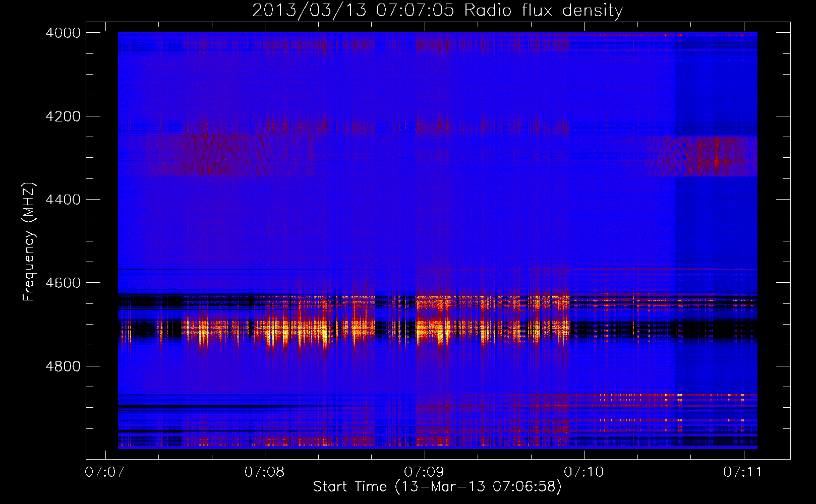
Task: Click the plot title "2013/03/13 07:07:05 Radio flux density"
Action: (x=437, y=10)
